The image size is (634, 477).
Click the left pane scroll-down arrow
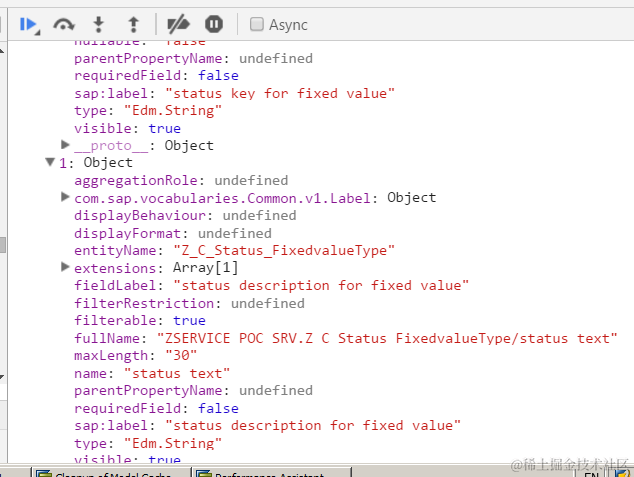(2, 378)
